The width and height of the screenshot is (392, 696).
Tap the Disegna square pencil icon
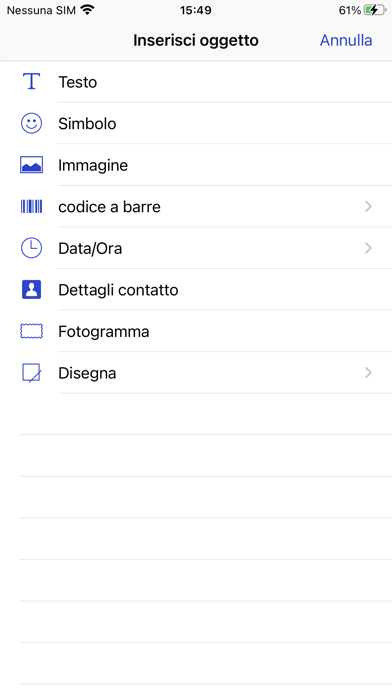(31, 373)
